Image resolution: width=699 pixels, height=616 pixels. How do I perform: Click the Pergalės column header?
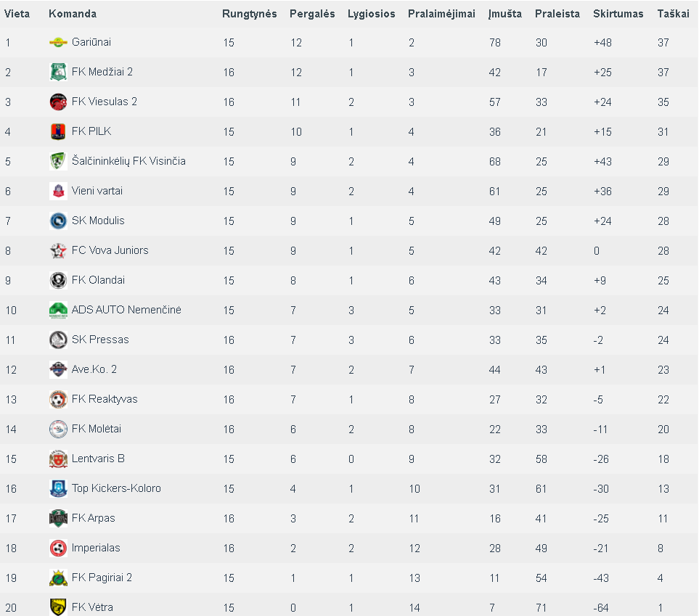(312, 14)
